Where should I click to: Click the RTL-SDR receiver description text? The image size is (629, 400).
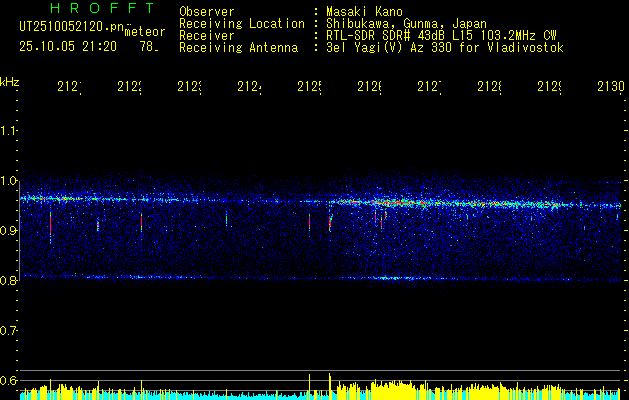coord(441,36)
